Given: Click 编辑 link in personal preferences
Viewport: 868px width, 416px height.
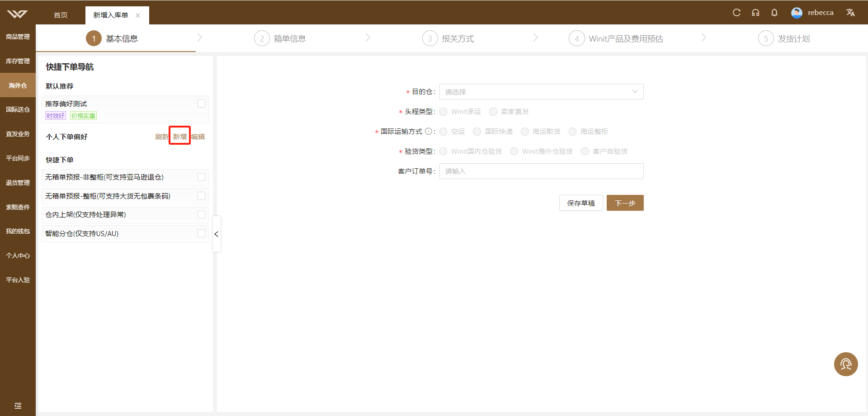Looking at the screenshot, I should tap(198, 137).
